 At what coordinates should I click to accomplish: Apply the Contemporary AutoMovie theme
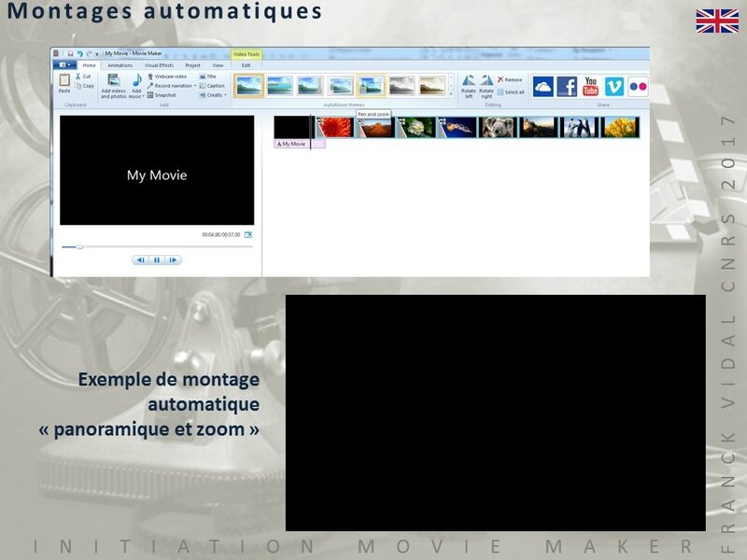(x=279, y=86)
